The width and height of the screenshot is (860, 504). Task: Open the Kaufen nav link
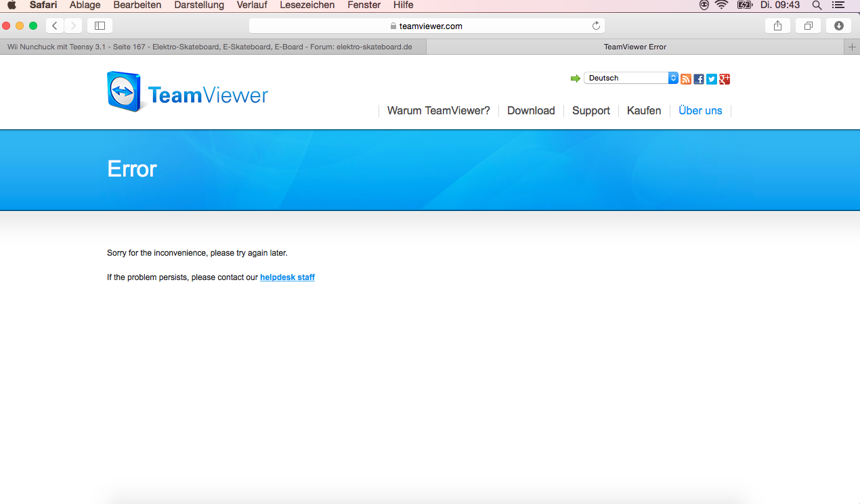644,111
